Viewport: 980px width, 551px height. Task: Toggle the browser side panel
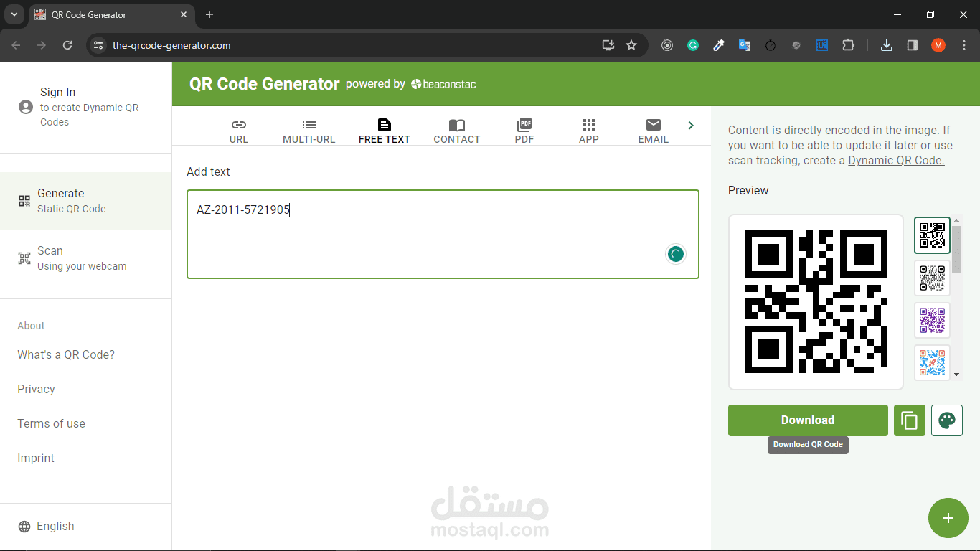913,45
